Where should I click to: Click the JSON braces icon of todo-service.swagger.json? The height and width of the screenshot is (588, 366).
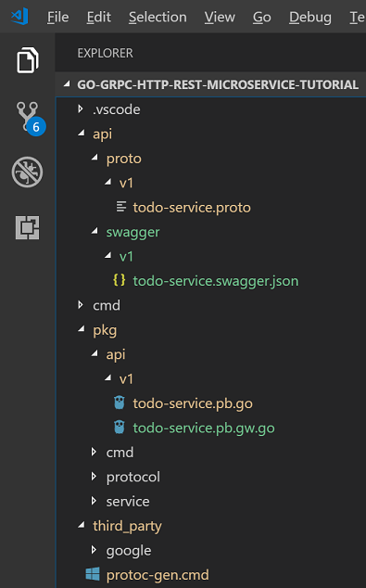[120, 280]
